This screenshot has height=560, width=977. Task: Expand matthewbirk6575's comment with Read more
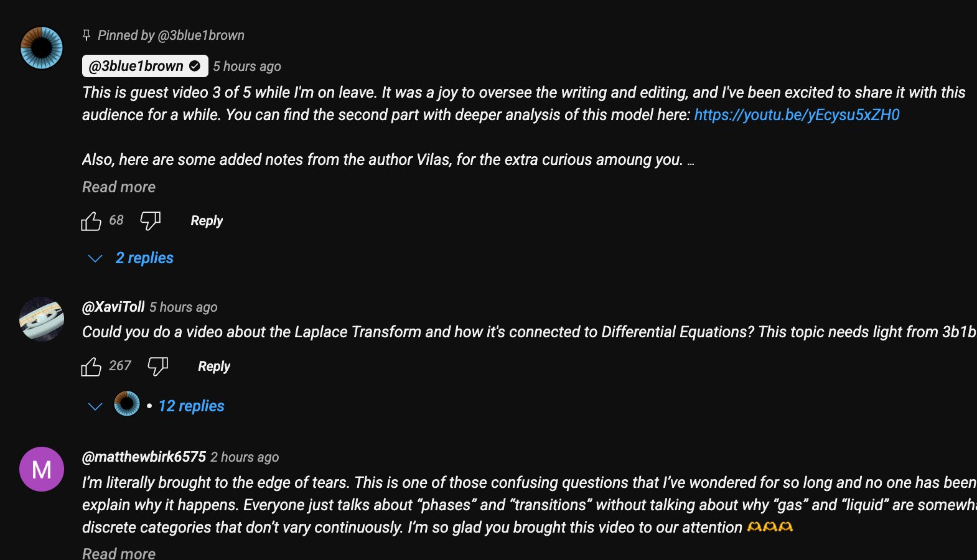[x=119, y=553]
